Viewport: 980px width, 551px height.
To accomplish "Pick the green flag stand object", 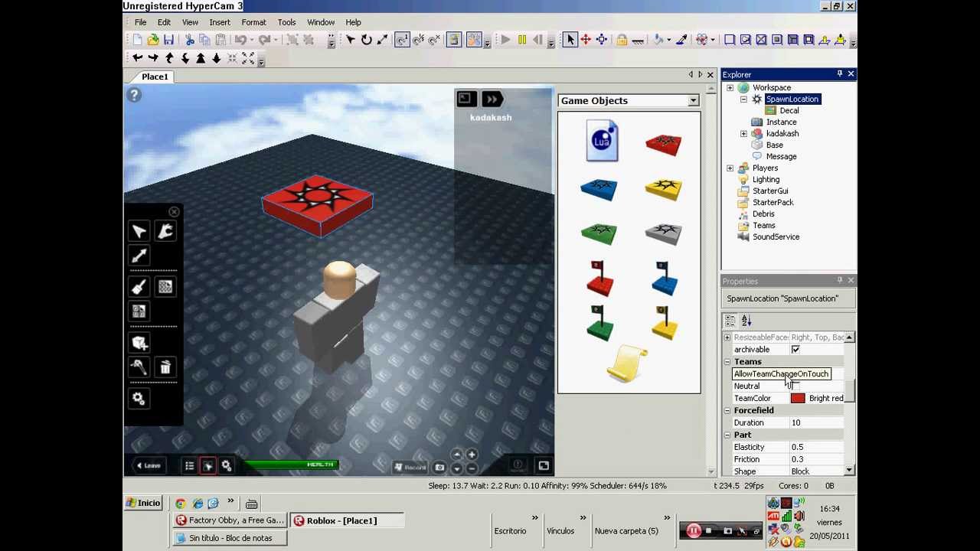I will tap(599, 322).
